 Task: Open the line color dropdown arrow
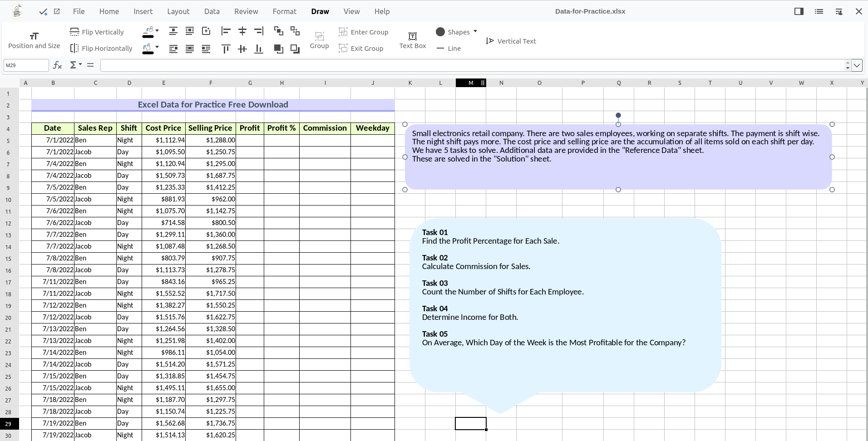pyautogui.click(x=157, y=31)
